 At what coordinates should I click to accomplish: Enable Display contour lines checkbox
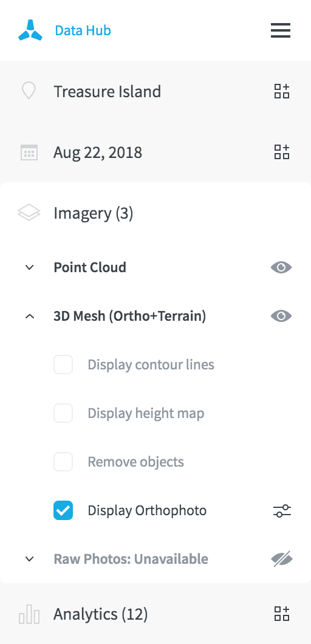point(63,365)
